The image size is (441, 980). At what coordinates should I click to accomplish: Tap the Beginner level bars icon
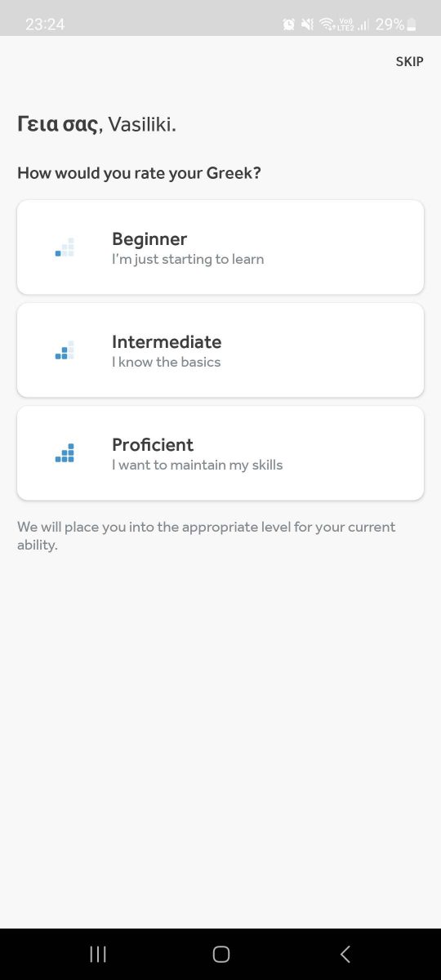pyautogui.click(x=65, y=247)
